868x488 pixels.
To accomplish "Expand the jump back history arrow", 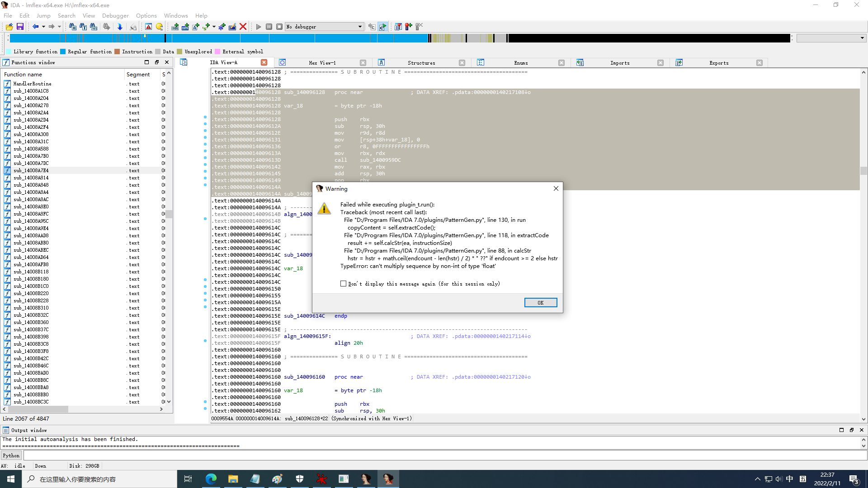I will [x=43, y=27].
